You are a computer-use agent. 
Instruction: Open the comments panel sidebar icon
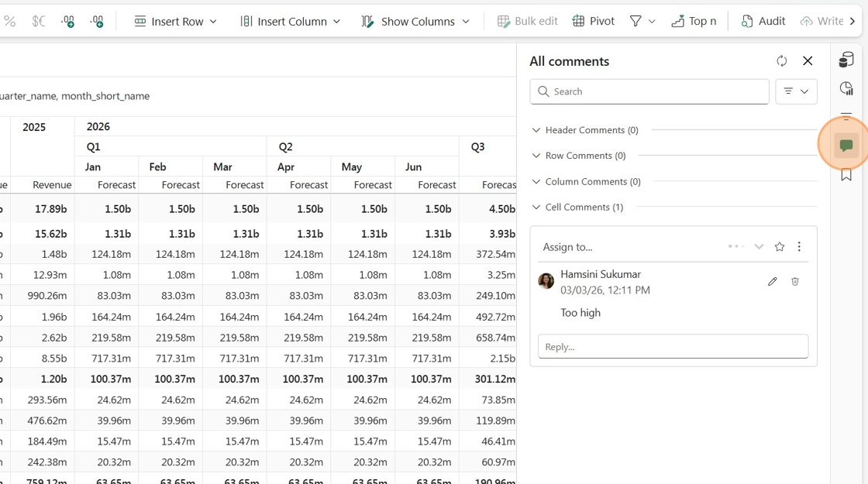pos(846,146)
